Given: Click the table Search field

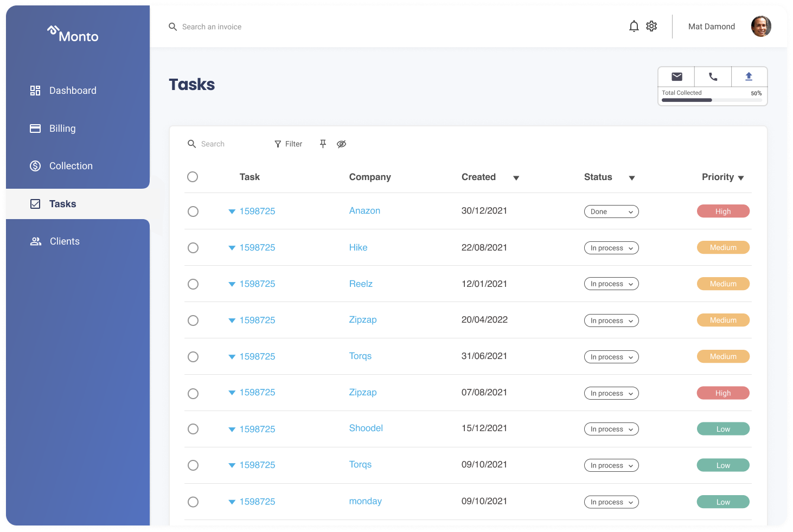Looking at the screenshot, I should (213, 144).
